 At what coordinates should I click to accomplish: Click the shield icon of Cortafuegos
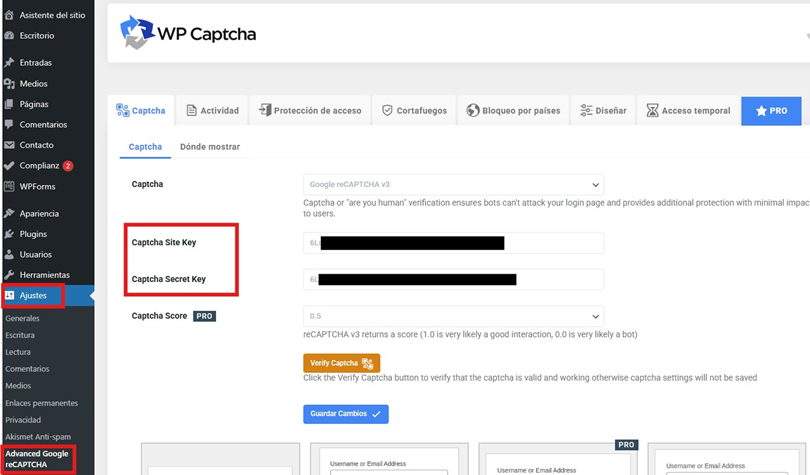point(387,110)
